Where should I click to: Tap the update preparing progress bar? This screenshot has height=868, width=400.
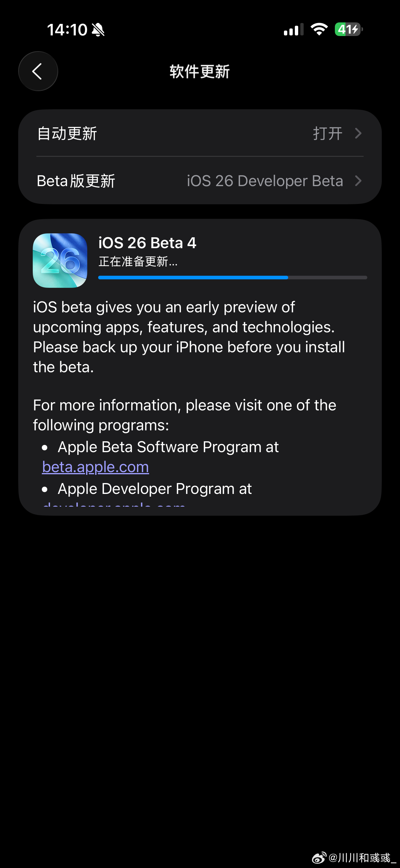[233, 278]
